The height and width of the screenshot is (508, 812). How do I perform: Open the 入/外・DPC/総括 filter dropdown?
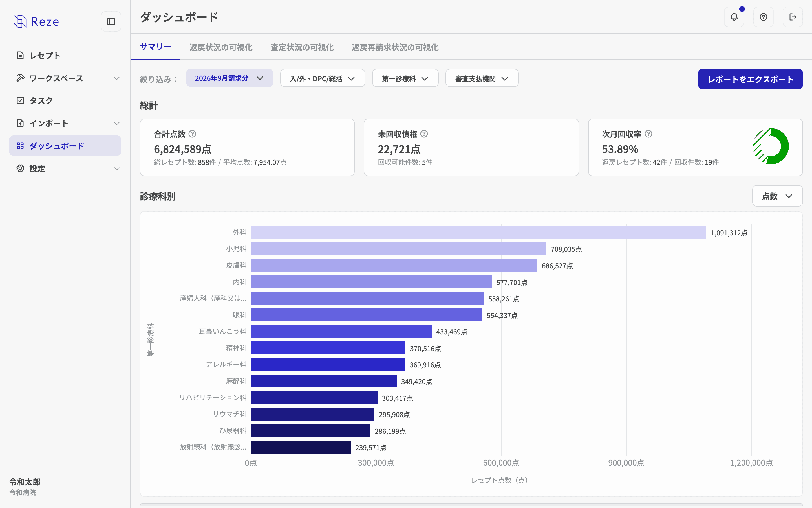(x=323, y=78)
